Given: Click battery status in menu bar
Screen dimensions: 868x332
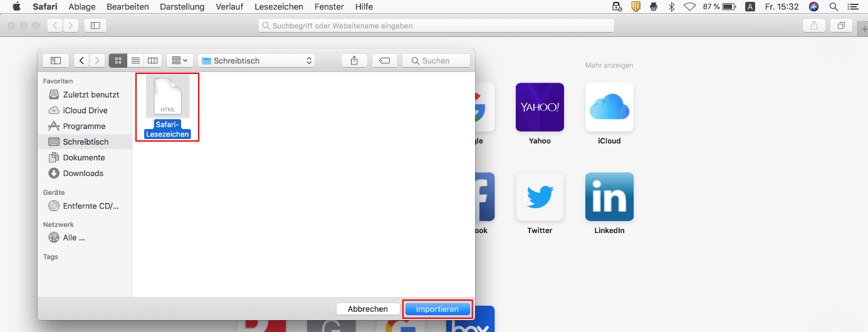Looking at the screenshot, I should [x=719, y=6].
